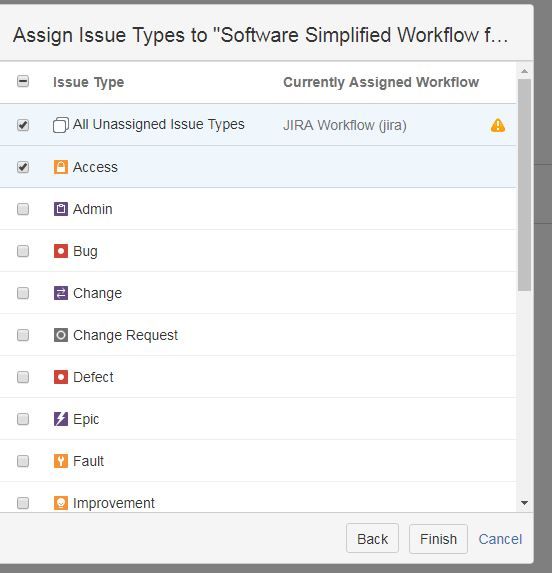Viewport: 552px width, 573px height.
Task: Click the Issue Type column header
Action: 88,83
